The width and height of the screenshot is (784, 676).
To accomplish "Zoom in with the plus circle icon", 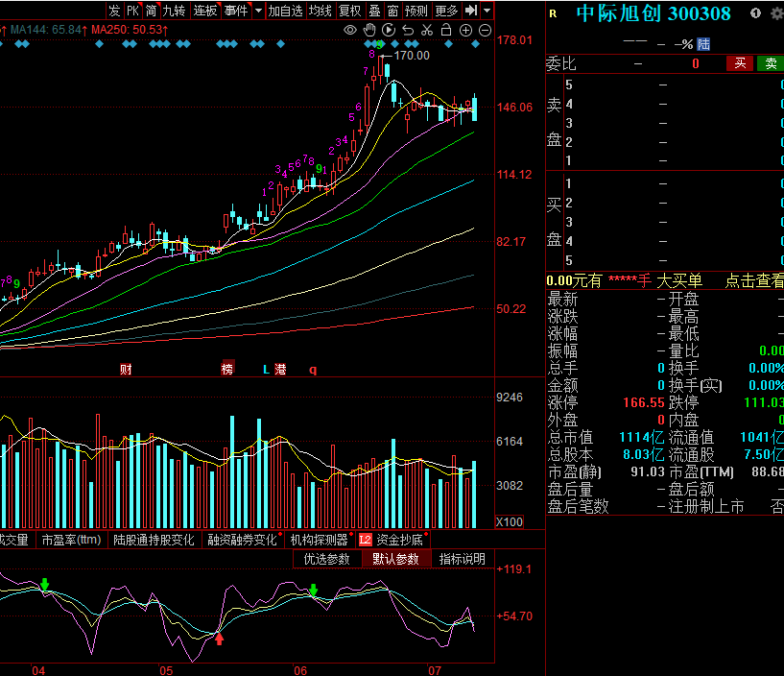I will click(465, 31).
